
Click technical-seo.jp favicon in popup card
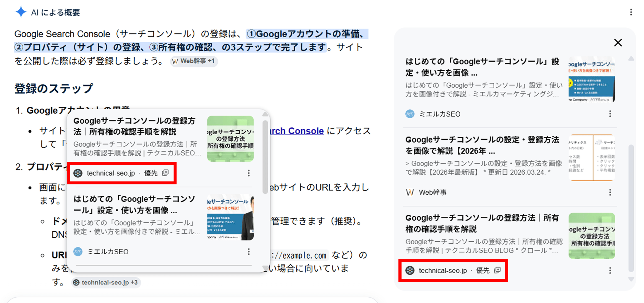coord(78,173)
